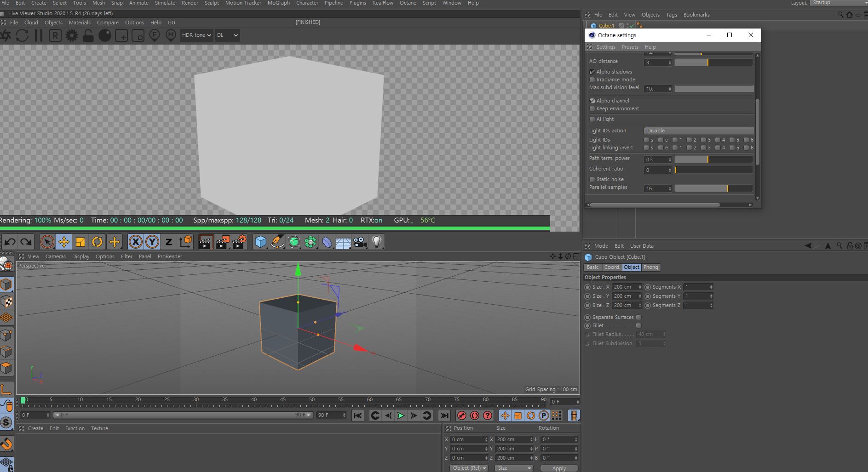This screenshot has width=868, height=472.
Task: Toggle autokeying button
Action: 475,415
